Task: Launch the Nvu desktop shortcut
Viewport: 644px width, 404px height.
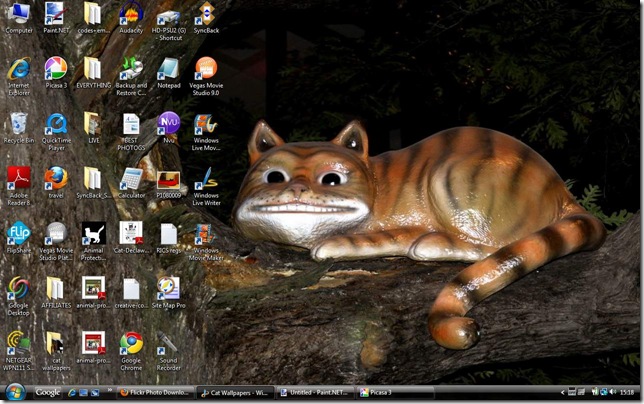Action: coord(168,124)
